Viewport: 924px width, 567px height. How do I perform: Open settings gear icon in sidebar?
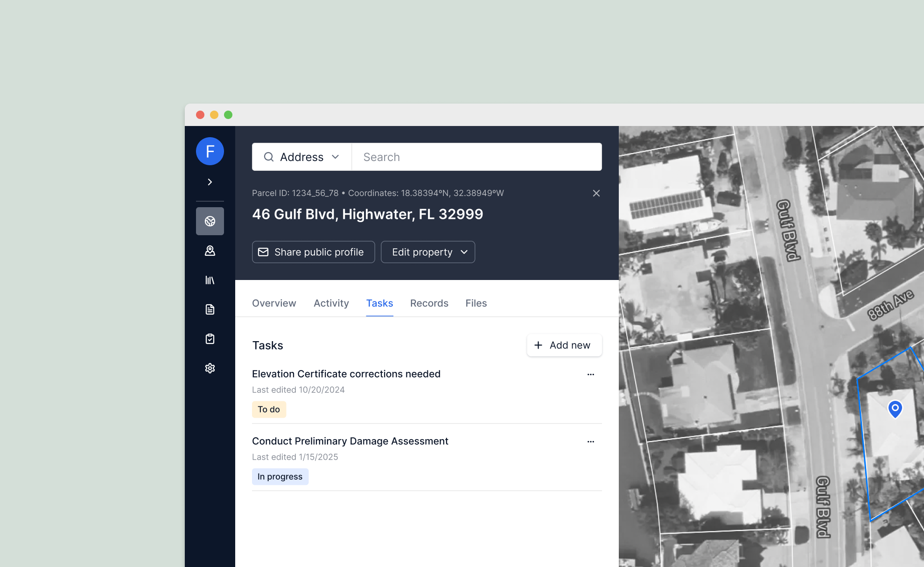(210, 368)
